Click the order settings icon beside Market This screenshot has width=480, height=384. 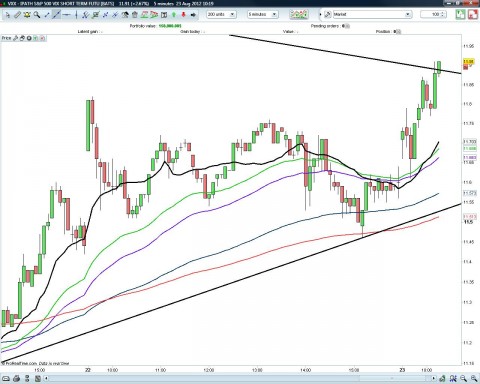(328, 14)
